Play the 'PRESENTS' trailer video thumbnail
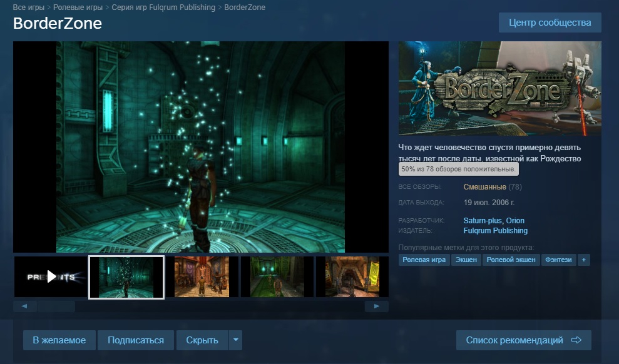 pyautogui.click(x=51, y=276)
